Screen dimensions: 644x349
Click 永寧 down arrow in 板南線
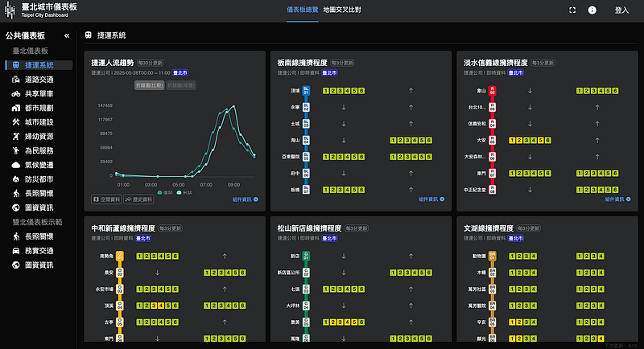(x=344, y=108)
